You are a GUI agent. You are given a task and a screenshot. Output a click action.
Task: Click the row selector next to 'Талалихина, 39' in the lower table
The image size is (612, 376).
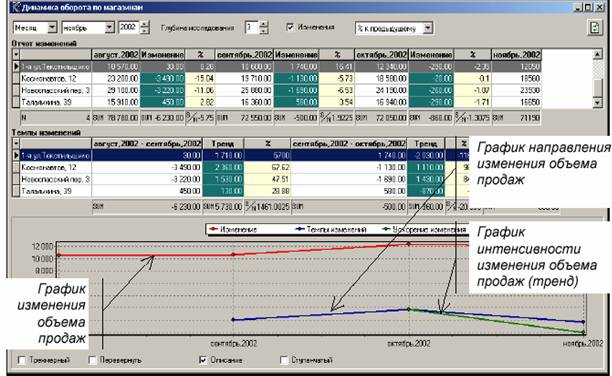tap(16, 191)
